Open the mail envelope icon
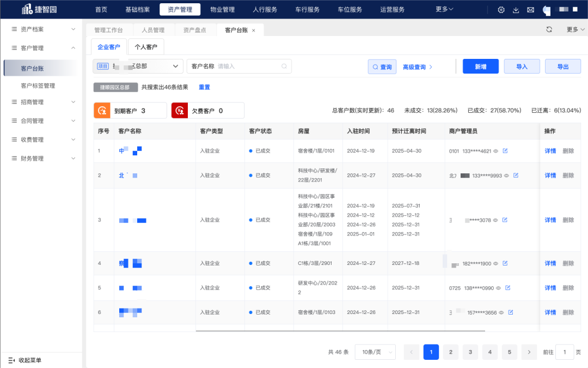 click(x=531, y=10)
